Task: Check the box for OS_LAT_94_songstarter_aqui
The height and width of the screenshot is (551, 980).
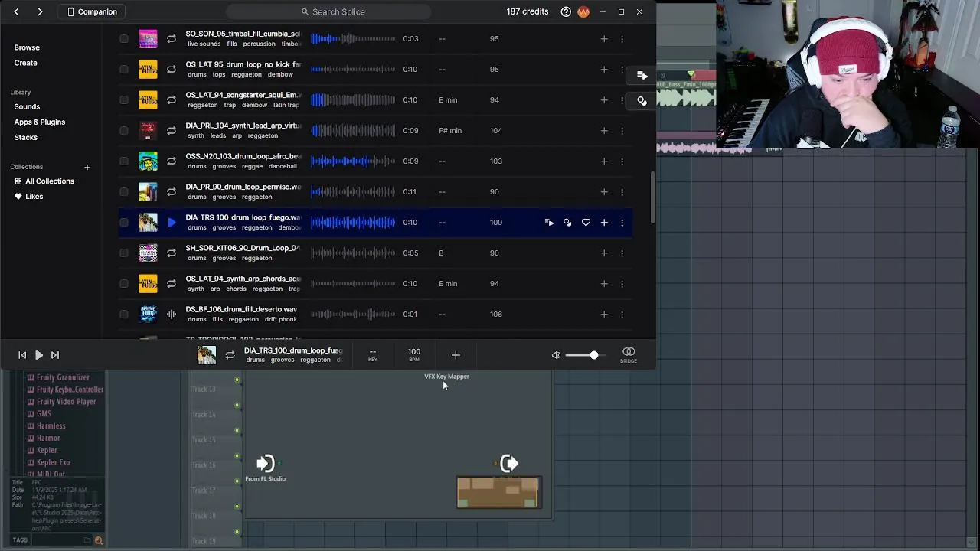Action: pyautogui.click(x=124, y=99)
